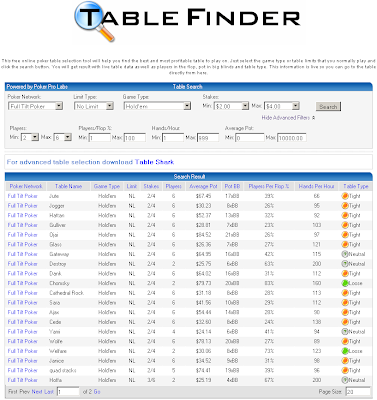
Task: Click the Go link beside page number
Action: click(x=97, y=392)
